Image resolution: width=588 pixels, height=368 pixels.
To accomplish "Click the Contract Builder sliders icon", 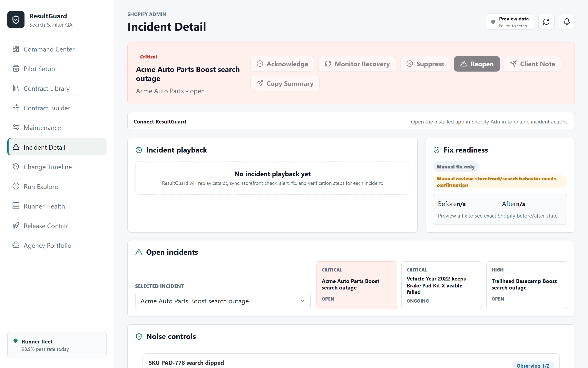I will tap(16, 108).
